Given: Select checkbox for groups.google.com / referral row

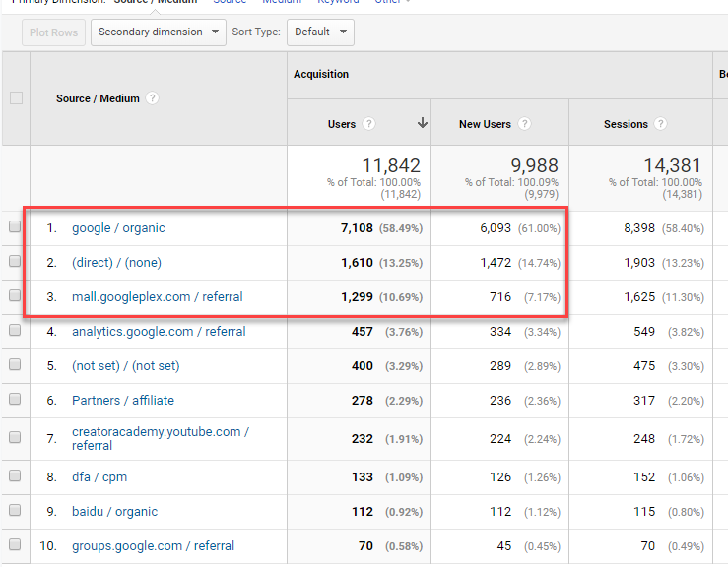Looking at the screenshot, I should click(15, 544).
